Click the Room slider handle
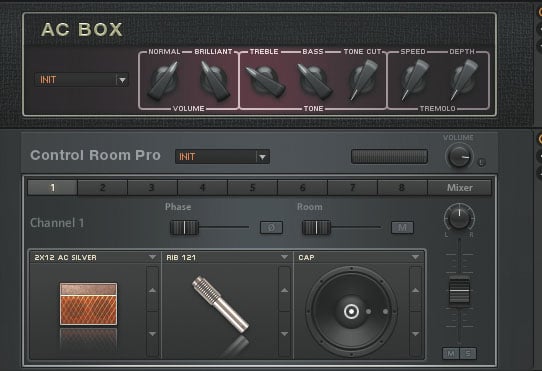The height and width of the screenshot is (371, 542). pos(316,228)
